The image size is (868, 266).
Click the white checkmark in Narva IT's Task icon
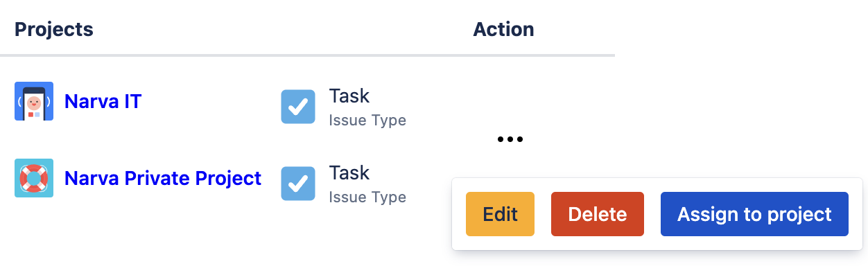pyautogui.click(x=298, y=107)
